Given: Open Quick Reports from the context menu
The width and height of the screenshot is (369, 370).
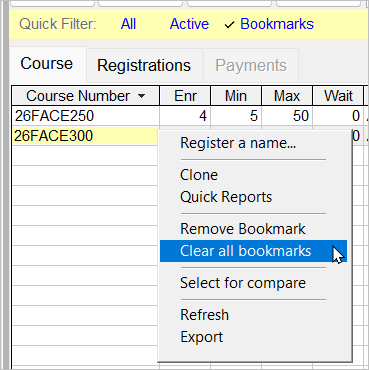Looking at the screenshot, I should tap(253, 197).
